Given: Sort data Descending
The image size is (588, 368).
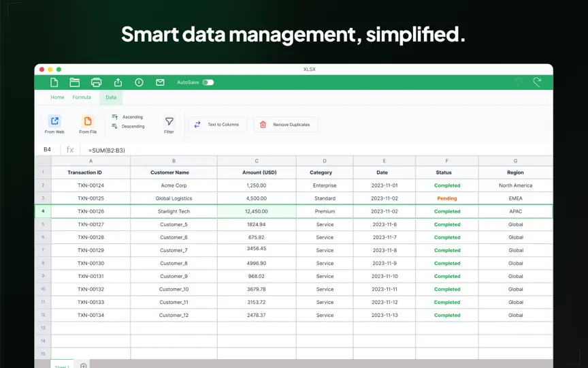Looking at the screenshot, I should point(128,126).
